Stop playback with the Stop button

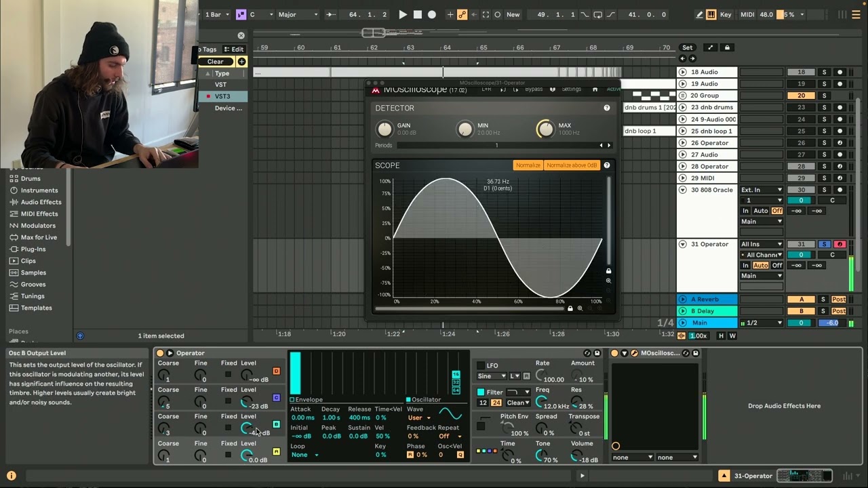pos(418,14)
